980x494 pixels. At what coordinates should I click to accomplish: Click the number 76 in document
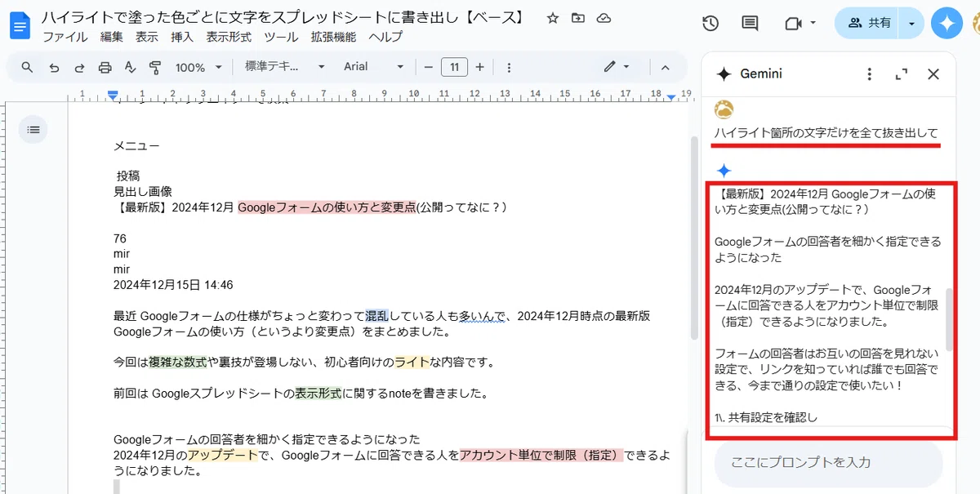(x=120, y=238)
